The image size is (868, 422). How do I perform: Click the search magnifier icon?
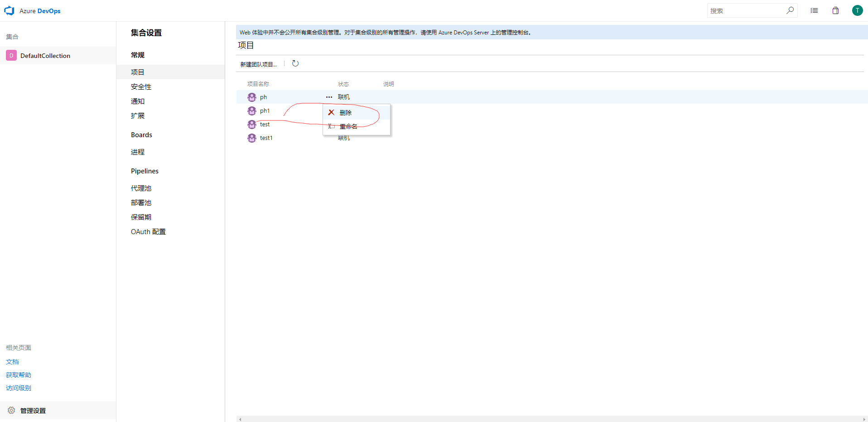pos(790,10)
